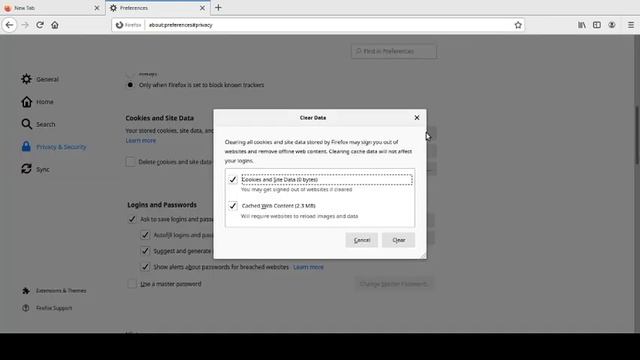Toggle Ask to save logins checkbox
The height and width of the screenshot is (360, 640).
132,219
